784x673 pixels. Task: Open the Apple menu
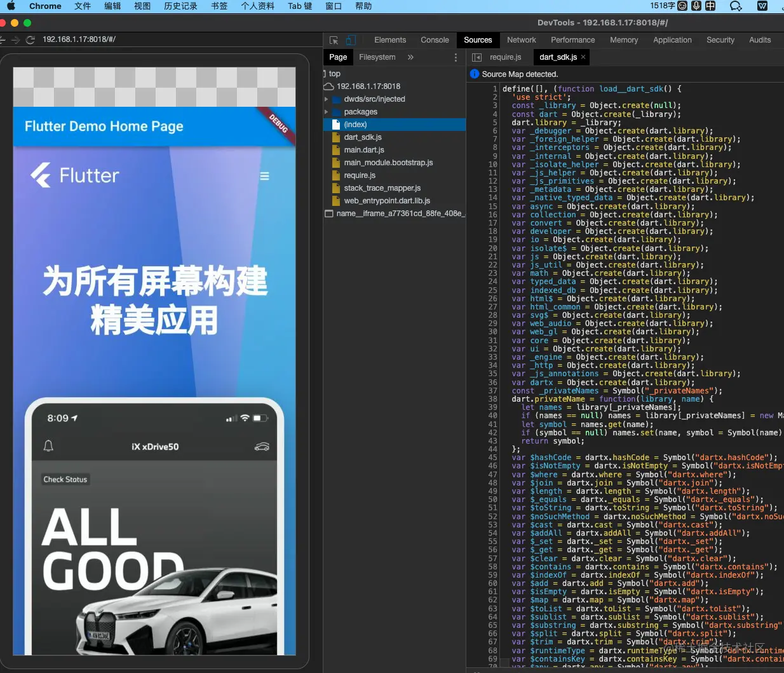11,6
